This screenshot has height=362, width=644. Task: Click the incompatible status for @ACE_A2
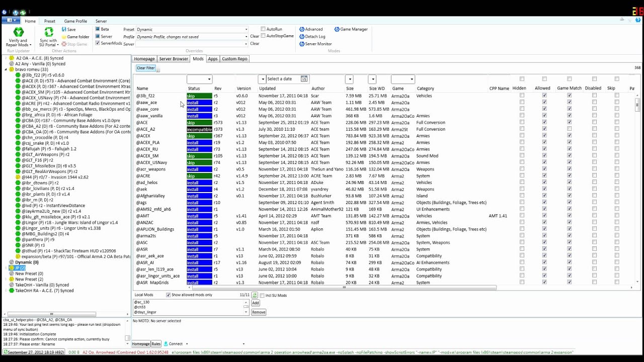tap(199, 129)
